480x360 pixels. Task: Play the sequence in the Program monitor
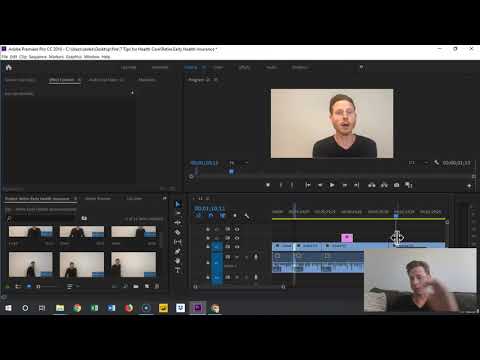332,185
